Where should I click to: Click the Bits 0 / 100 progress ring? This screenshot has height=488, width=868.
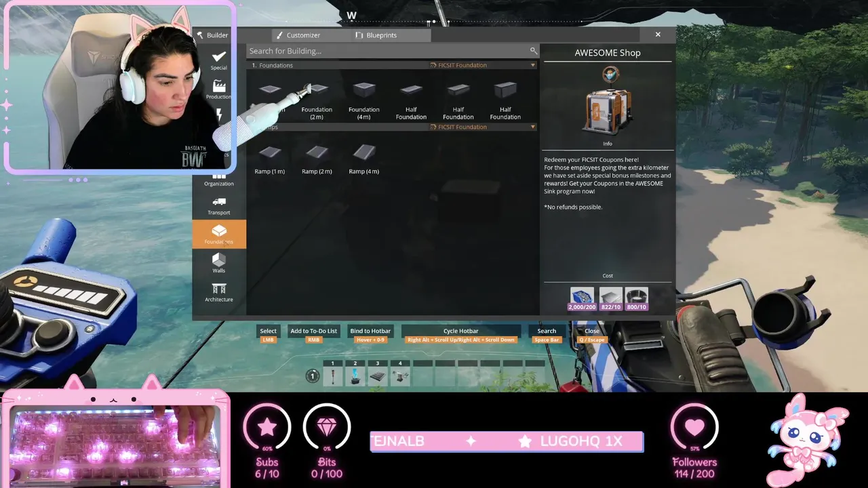327,428
